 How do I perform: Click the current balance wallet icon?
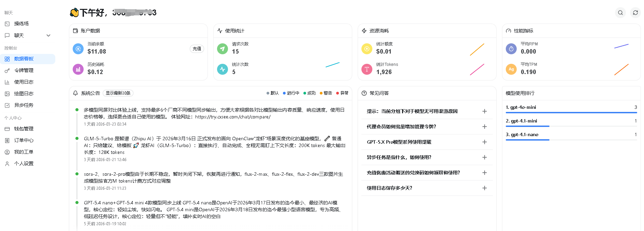pos(78,49)
